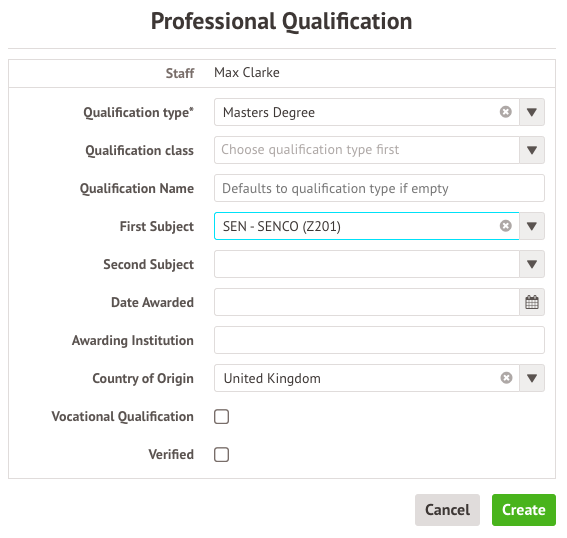Screen dimensions: 567x538
Task: Tick the Vocational Qualification checkbox
Action: pos(221,417)
